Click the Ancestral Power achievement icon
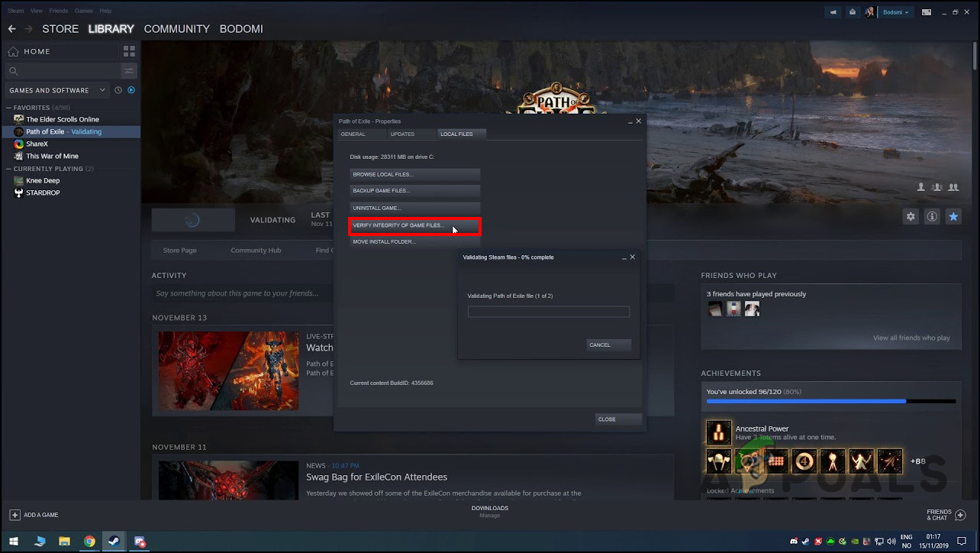This screenshot has height=553, width=980. coord(719,433)
